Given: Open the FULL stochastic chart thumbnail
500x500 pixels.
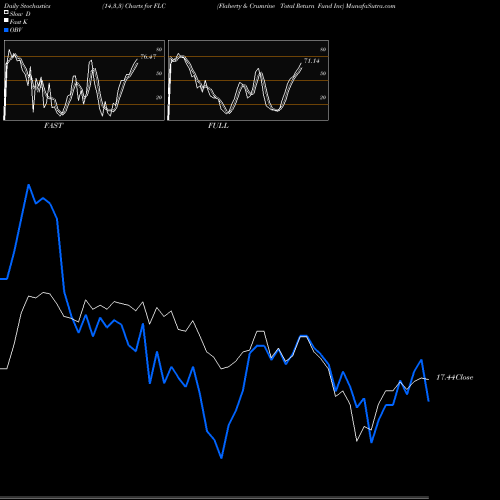Looking at the screenshot, I should tap(248, 80).
